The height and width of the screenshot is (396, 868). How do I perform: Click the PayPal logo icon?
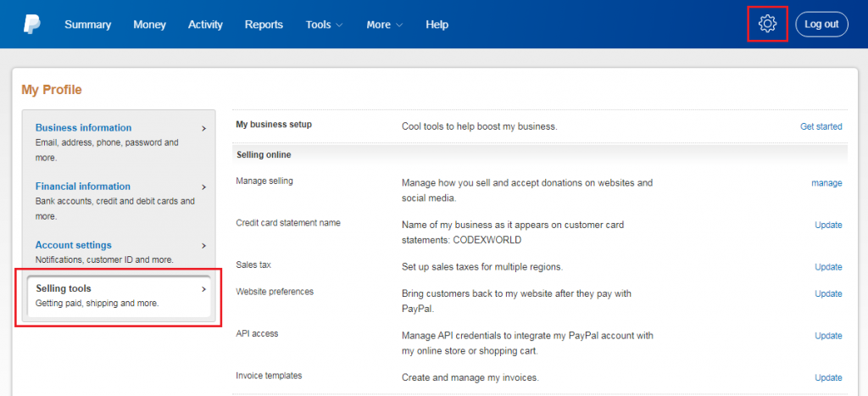pyautogui.click(x=32, y=25)
